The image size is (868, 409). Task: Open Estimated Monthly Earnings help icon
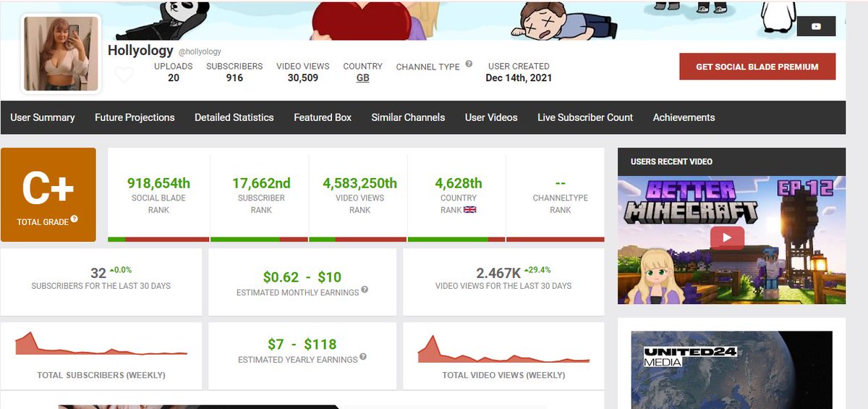click(x=365, y=290)
